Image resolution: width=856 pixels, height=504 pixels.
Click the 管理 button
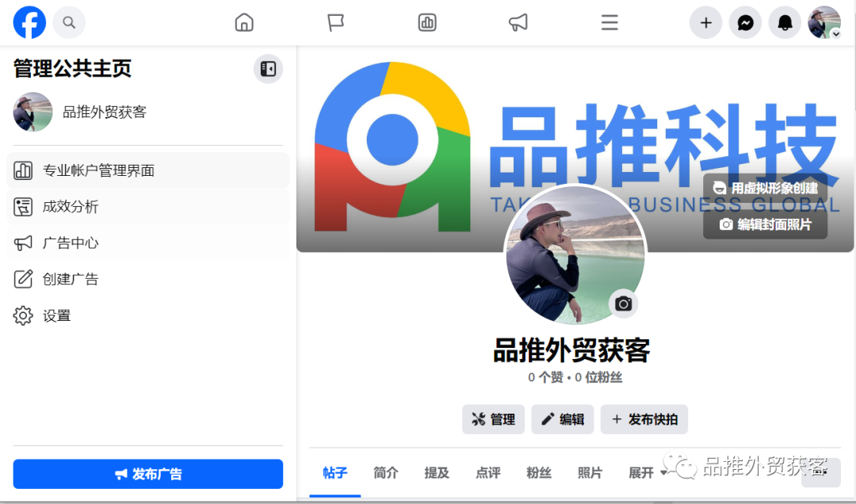pyautogui.click(x=494, y=419)
